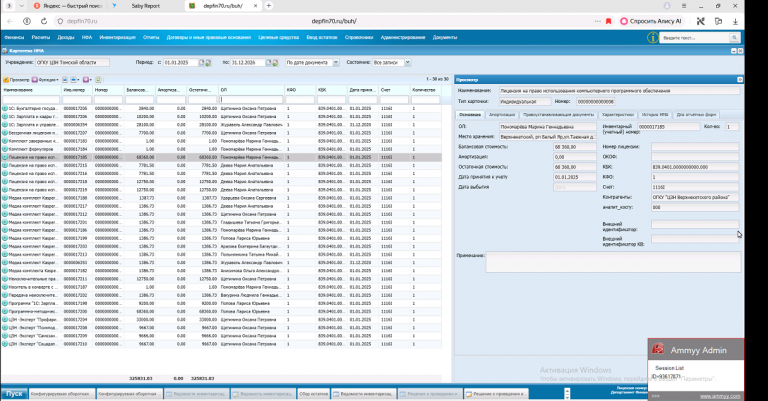The image size is (768, 401).
Task: Open the Функции toolbar dropdown
Action: point(46,79)
